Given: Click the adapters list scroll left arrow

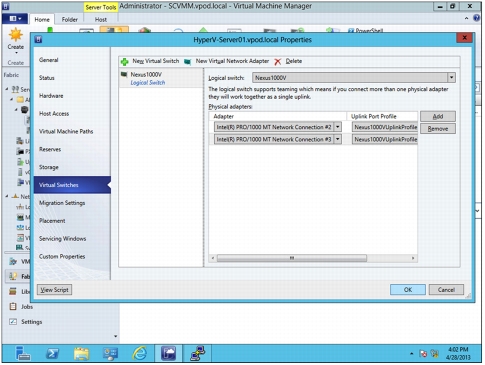Looking at the screenshot, I should pos(213,258).
